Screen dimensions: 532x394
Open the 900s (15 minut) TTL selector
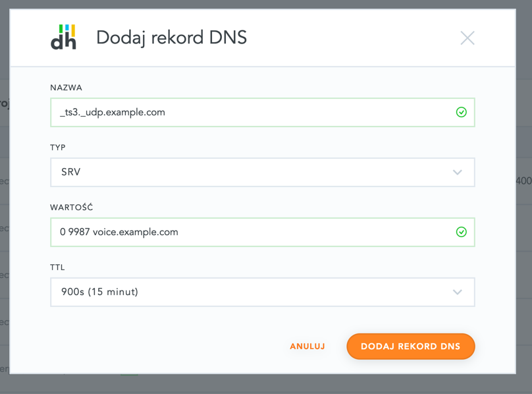pyautogui.click(x=250, y=292)
